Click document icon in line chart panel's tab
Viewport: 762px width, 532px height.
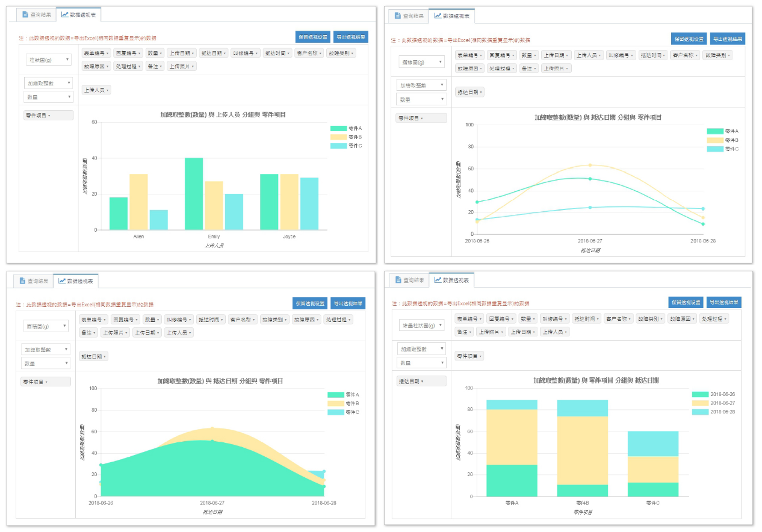397,16
